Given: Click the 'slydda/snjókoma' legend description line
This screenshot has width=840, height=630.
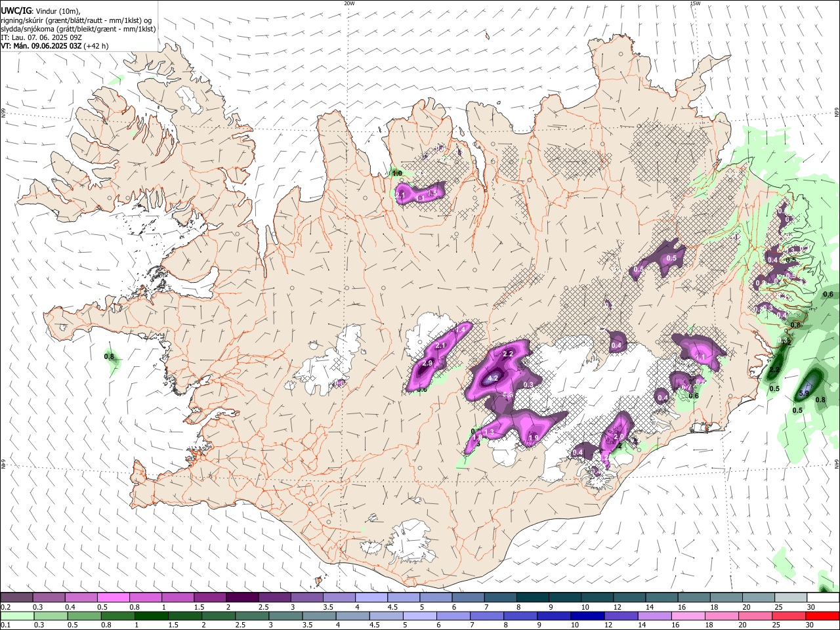Looking at the screenshot, I should (78, 29).
